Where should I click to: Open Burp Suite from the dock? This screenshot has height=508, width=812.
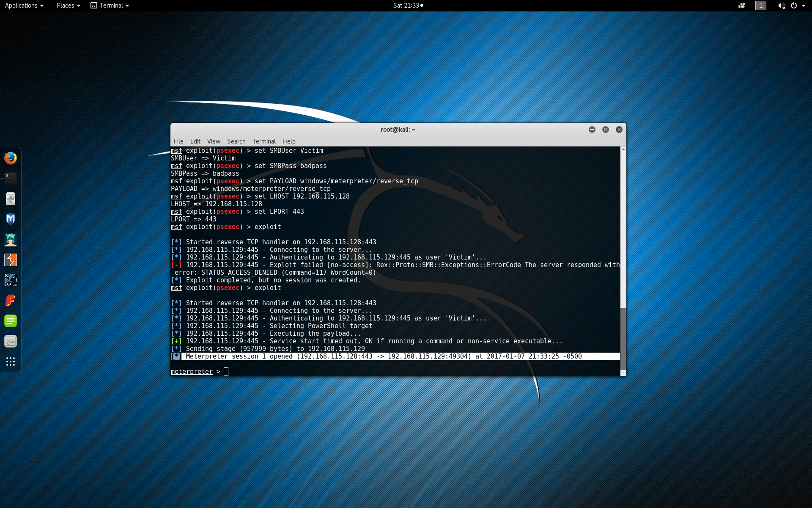point(11,260)
